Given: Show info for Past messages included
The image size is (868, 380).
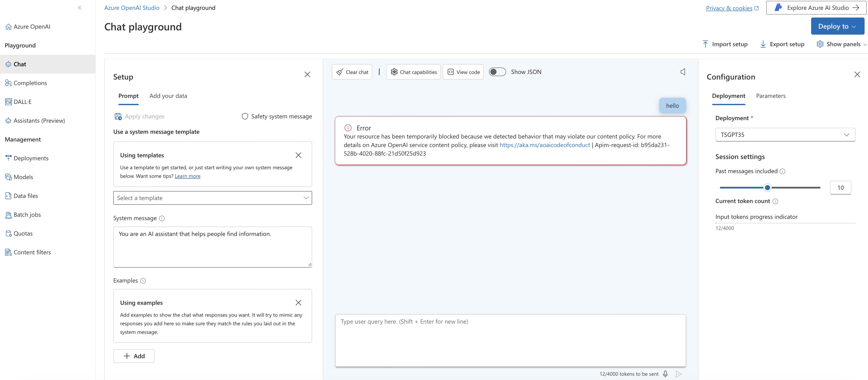Looking at the screenshot, I should (x=782, y=171).
